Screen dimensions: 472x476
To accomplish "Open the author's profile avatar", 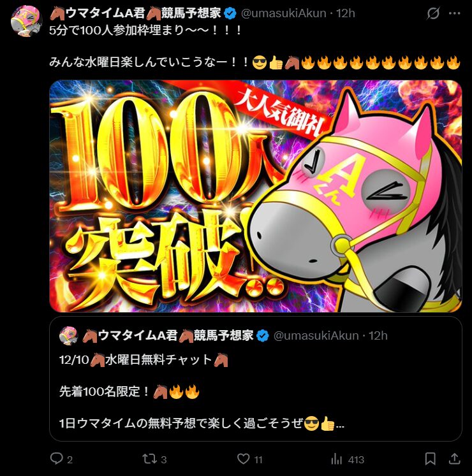I will (x=26, y=20).
